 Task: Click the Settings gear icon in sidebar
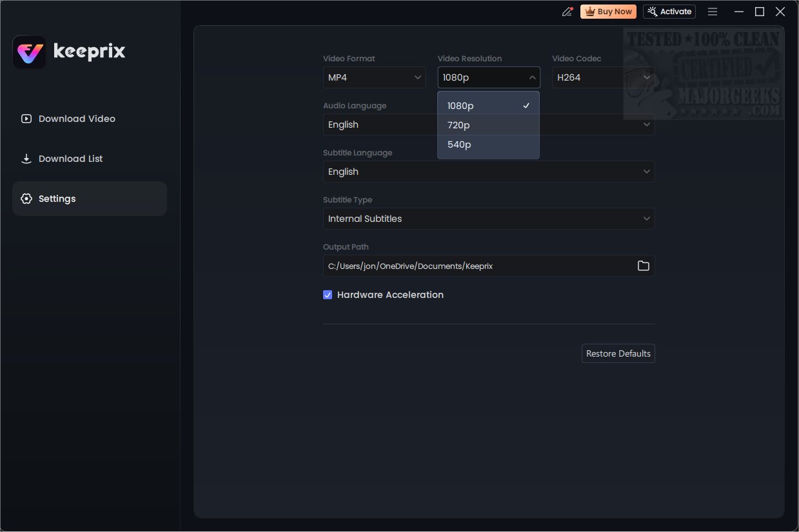(x=26, y=199)
